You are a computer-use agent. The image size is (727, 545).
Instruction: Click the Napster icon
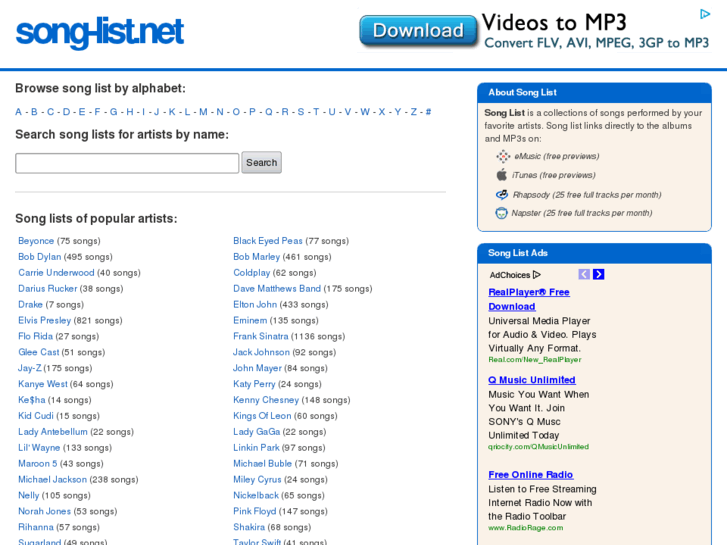tap(501, 213)
